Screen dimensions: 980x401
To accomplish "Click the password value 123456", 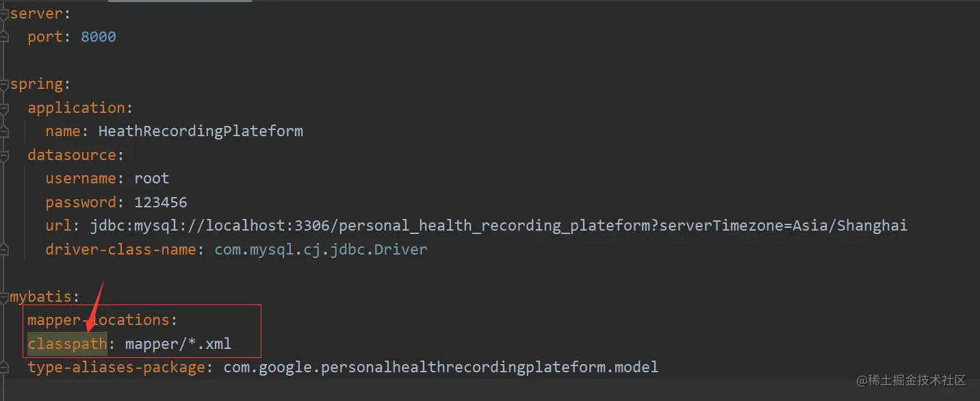I will [160, 203].
